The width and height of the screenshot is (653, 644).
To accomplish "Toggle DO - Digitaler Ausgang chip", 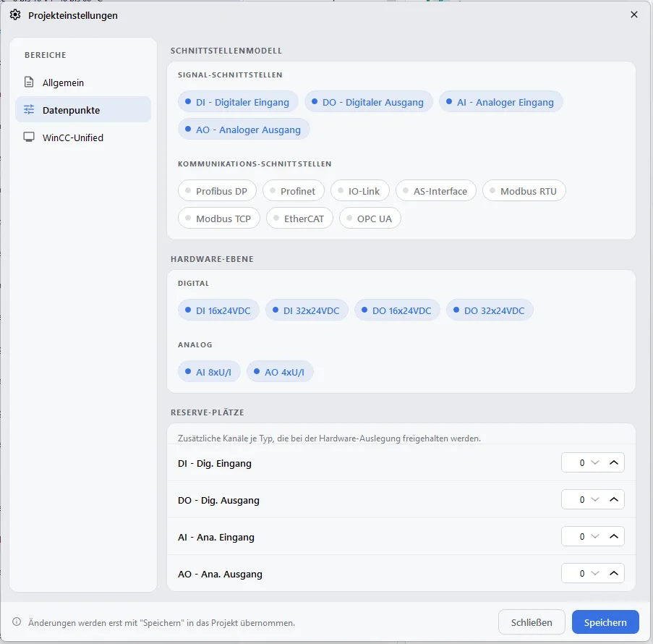I will pos(369,102).
